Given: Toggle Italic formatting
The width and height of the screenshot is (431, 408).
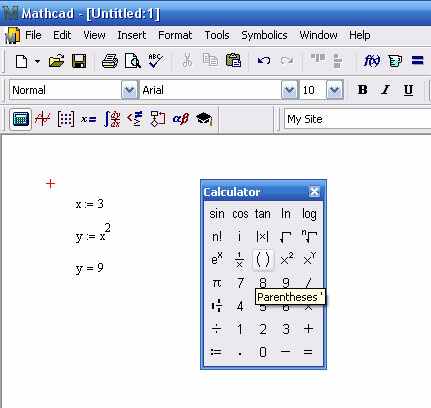Looking at the screenshot, I should tap(385, 90).
